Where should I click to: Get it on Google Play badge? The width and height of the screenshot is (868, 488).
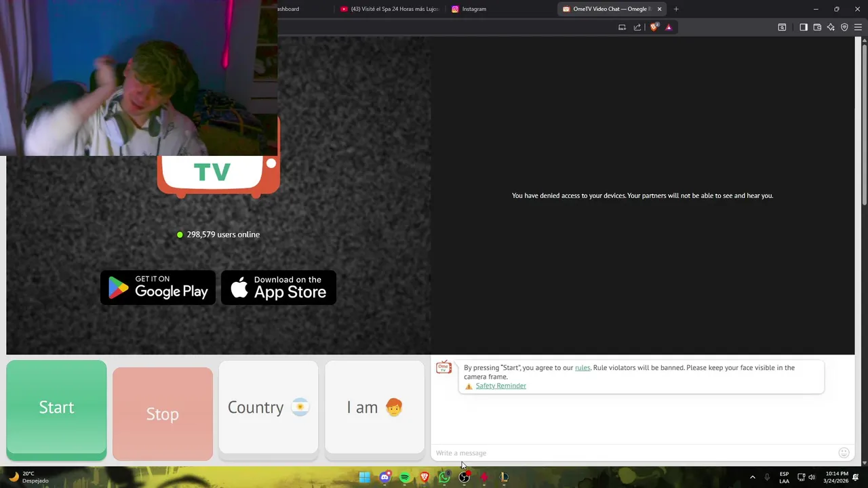[x=158, y=287]
